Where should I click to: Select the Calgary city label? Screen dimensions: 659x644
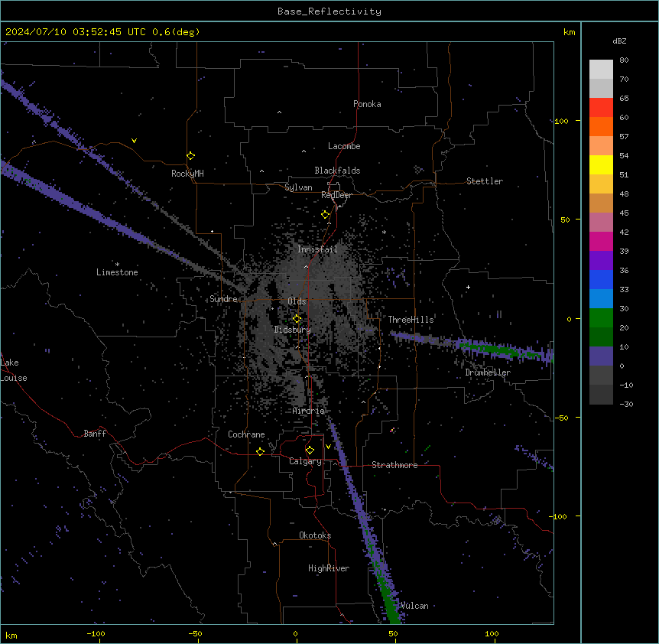pos(306,461)
